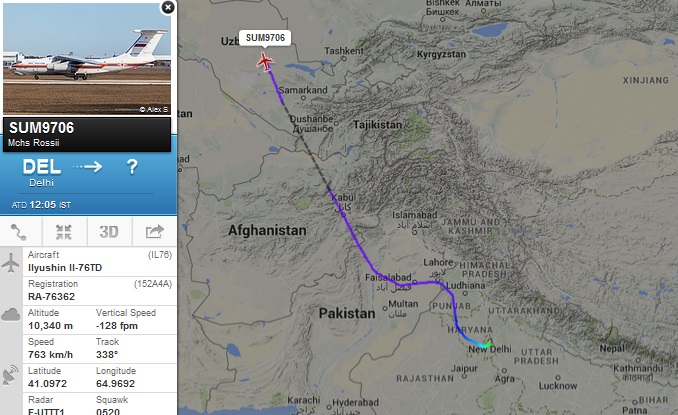Click the collapse arrows icon
Viewport: 678px width, 415px height.
(x=64, y=232)
